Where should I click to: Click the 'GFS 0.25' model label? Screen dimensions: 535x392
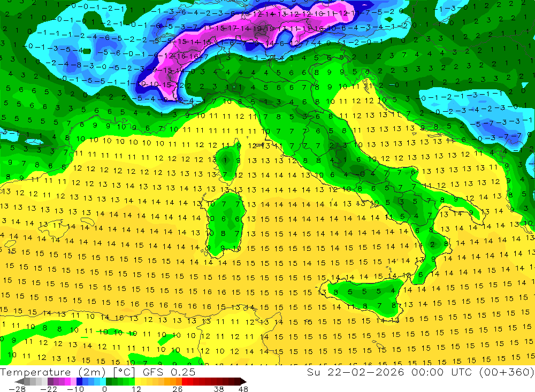(x=169, y=372)
